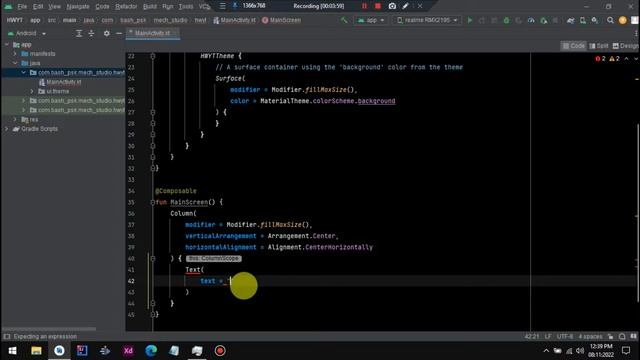
Task: Click the Search Everywhere magnifier icon
Action: click(610, 20)
